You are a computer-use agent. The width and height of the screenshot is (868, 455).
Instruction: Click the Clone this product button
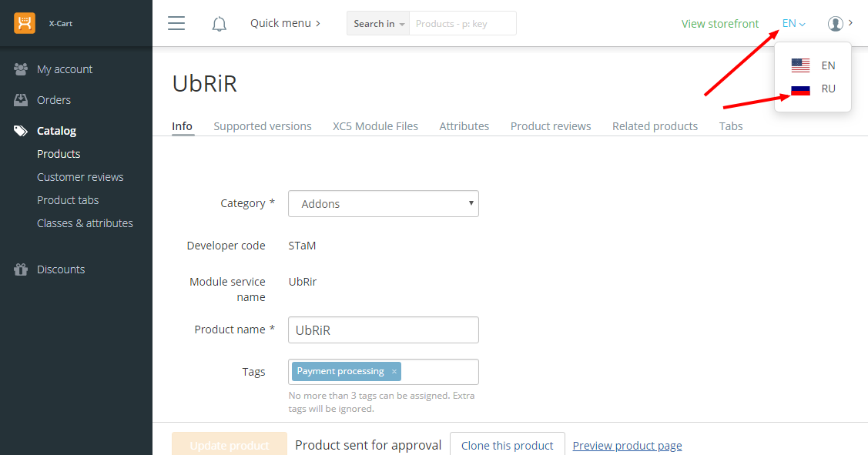[x=507, y=445]
